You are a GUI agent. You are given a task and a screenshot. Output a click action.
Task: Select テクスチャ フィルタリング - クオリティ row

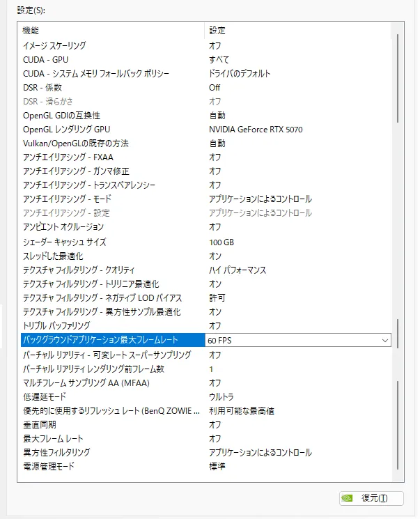206,270
